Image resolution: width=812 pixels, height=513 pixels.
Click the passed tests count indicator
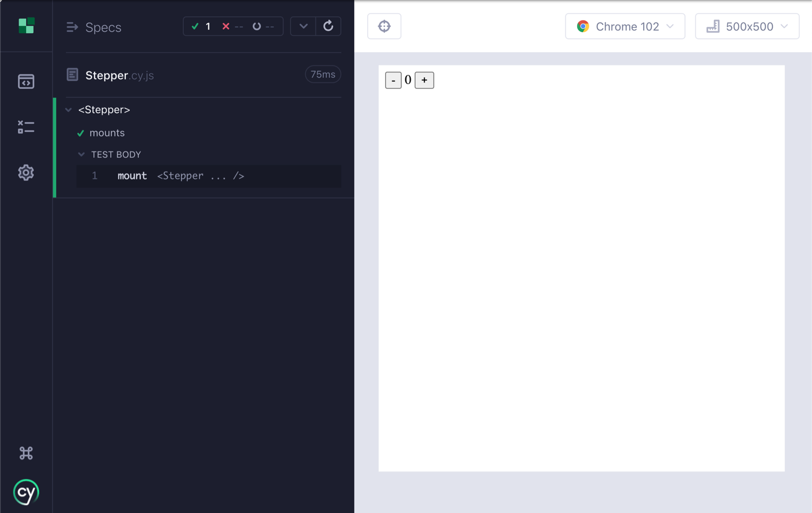coord(201,27)
